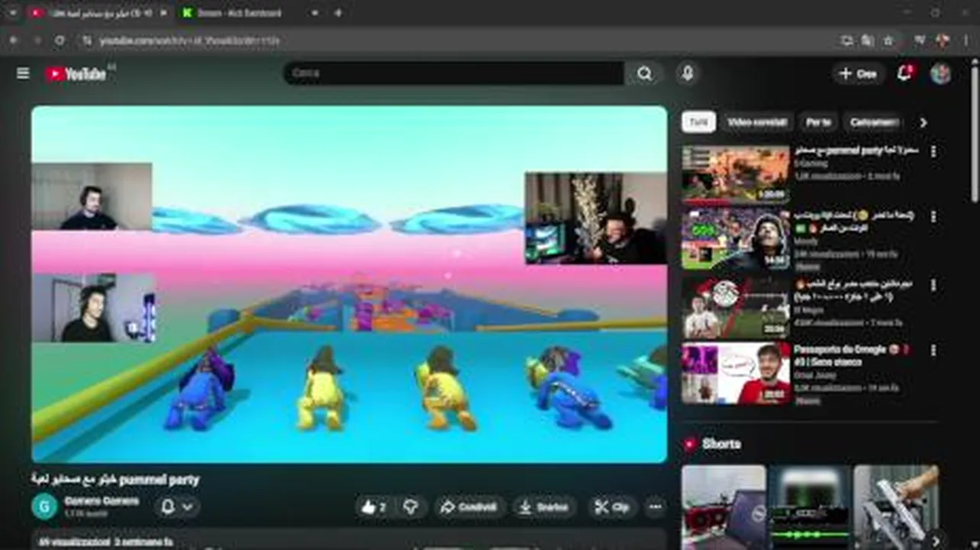
Task: Select the Video correlati chip
Action: [x=757, y=122]
